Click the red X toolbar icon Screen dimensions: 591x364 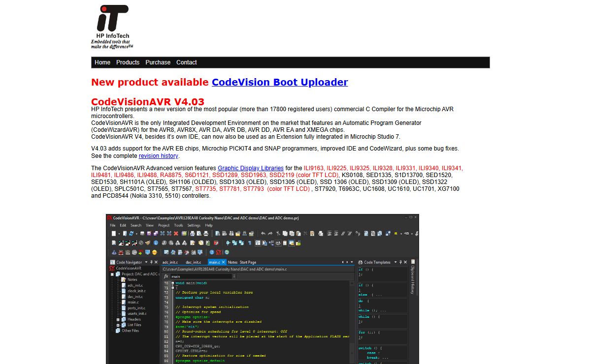[176, 234]
